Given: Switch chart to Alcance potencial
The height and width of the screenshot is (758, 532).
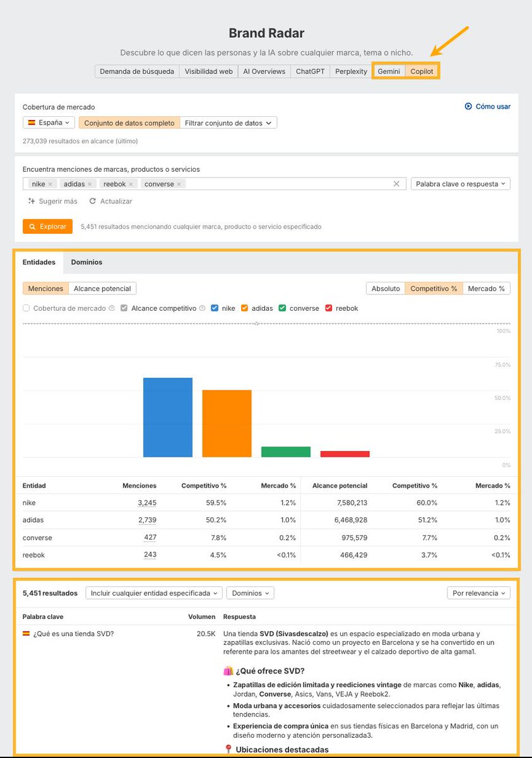Looking at the screenshot, I should (102, 288).
